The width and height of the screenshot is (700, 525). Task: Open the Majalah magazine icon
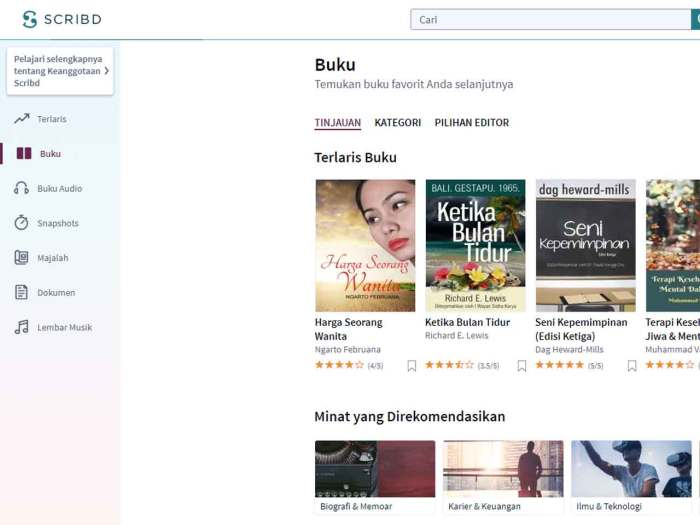(x=21, y=258)
